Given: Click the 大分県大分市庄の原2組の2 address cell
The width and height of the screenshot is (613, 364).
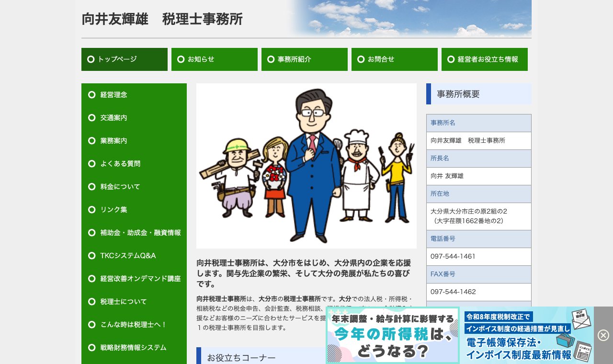Looking at the screenshot, I should [479, 216].
